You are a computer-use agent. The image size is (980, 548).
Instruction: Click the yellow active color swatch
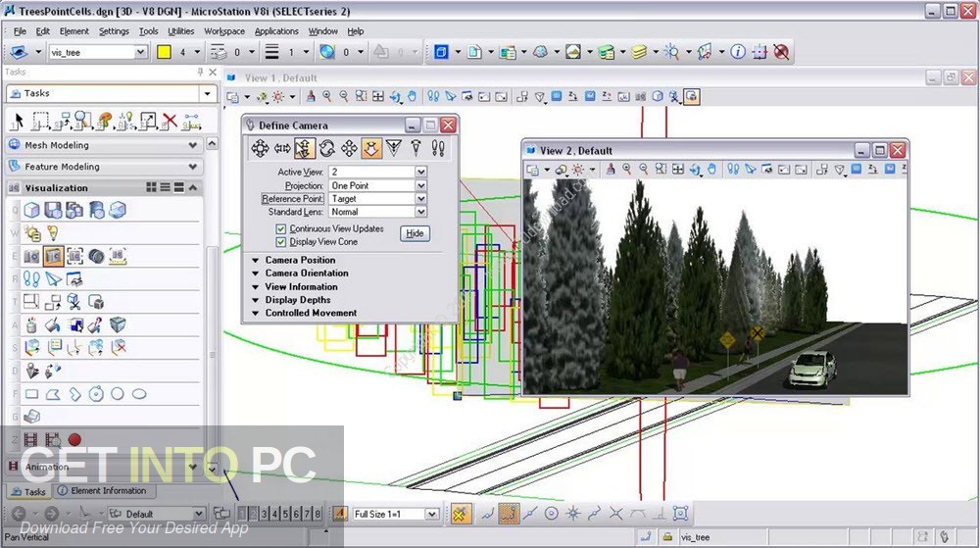click(x=164, y=52)
